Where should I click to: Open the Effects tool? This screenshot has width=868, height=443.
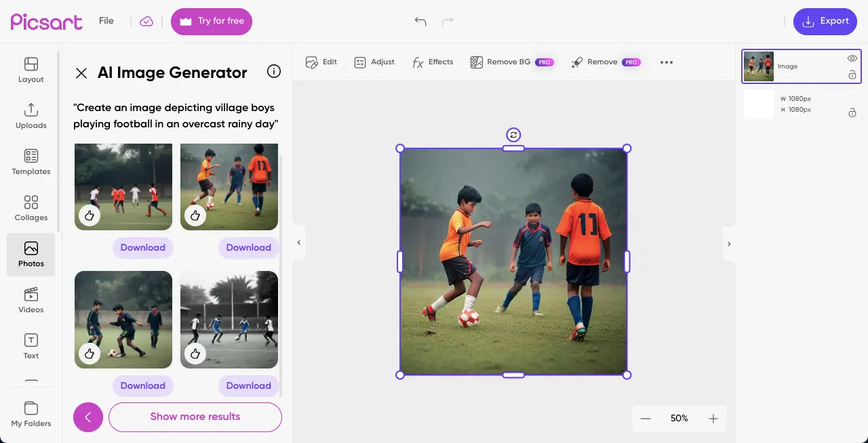pos(433,62)
